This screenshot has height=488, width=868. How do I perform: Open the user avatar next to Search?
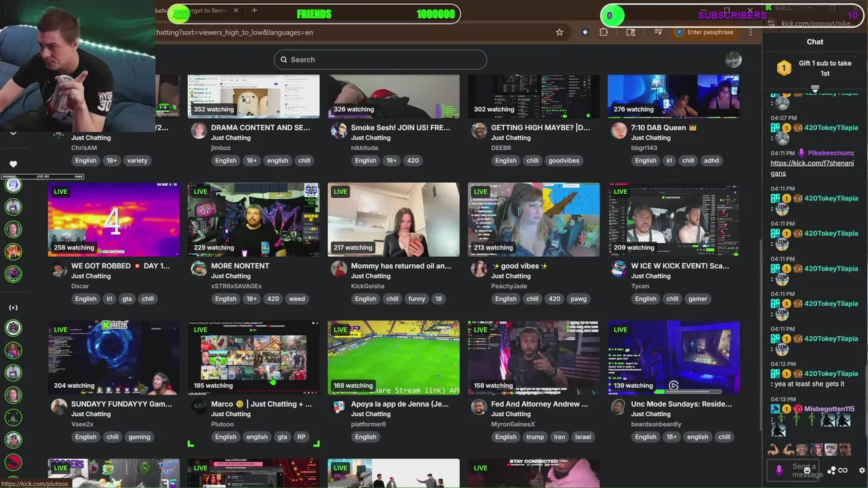coord(733,60)
